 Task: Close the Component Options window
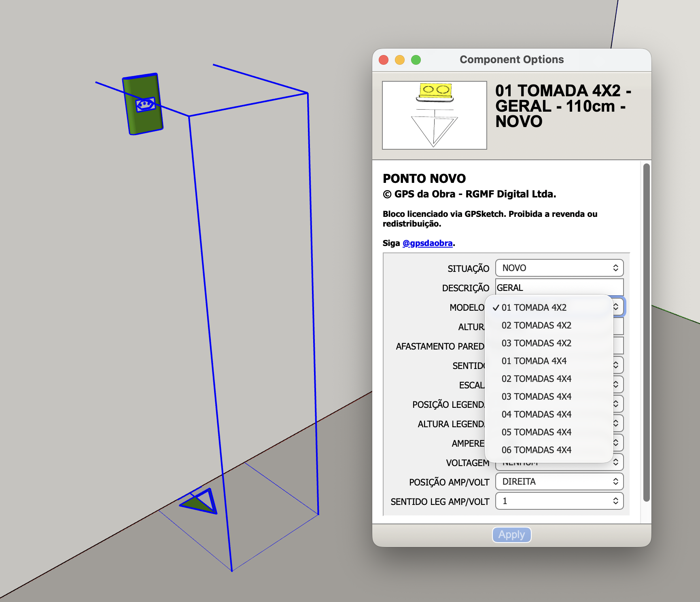(x=384, y=60)
